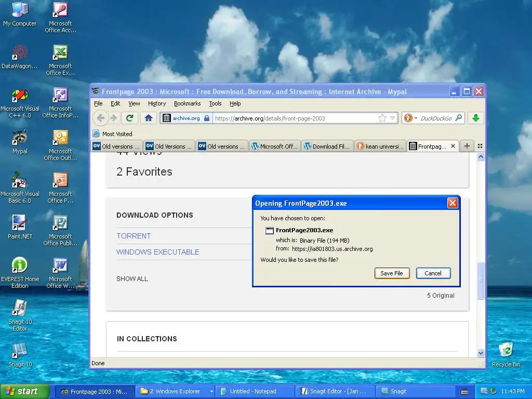
Task: Switch to Snagit taskbar button
Action: [416, 392]
